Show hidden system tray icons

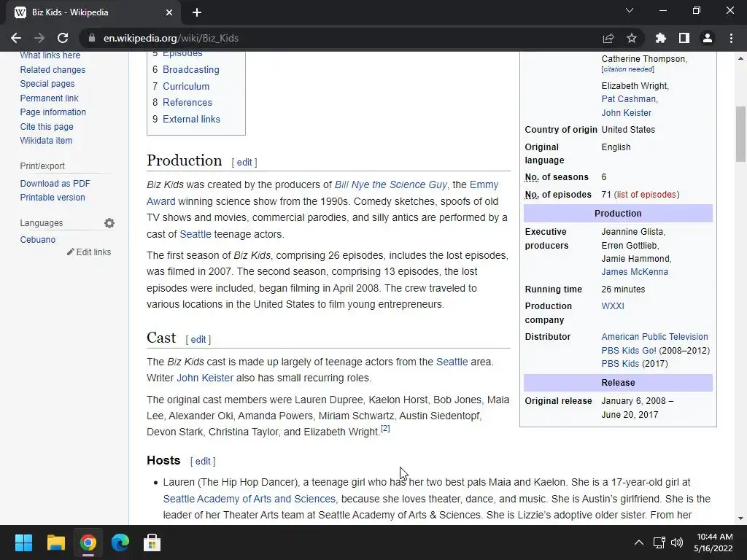click(639, 542)
